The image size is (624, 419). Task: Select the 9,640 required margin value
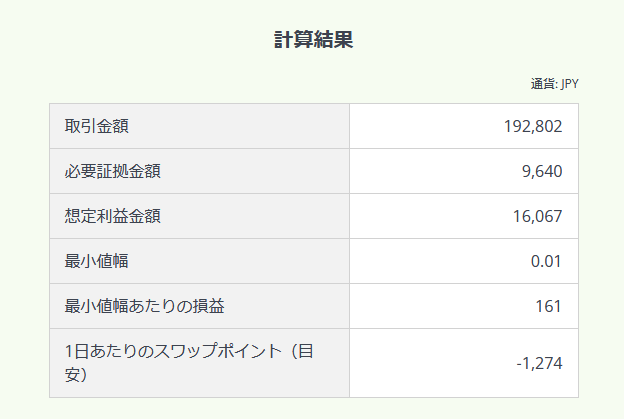click(x=542, y=171)
